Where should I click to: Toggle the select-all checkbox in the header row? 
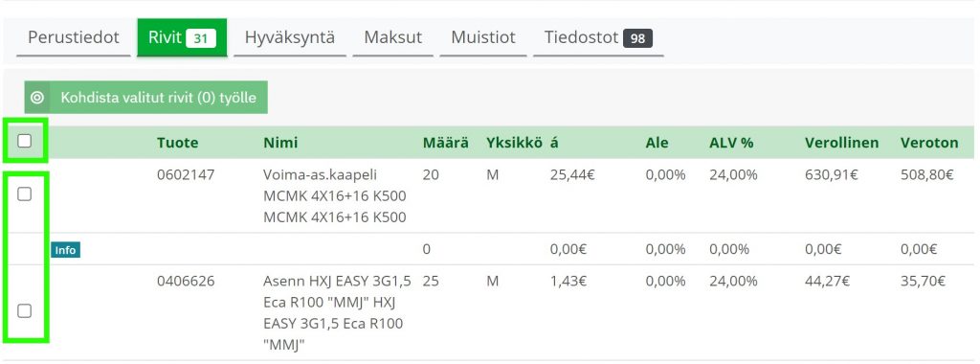click(x=24, y=142)
